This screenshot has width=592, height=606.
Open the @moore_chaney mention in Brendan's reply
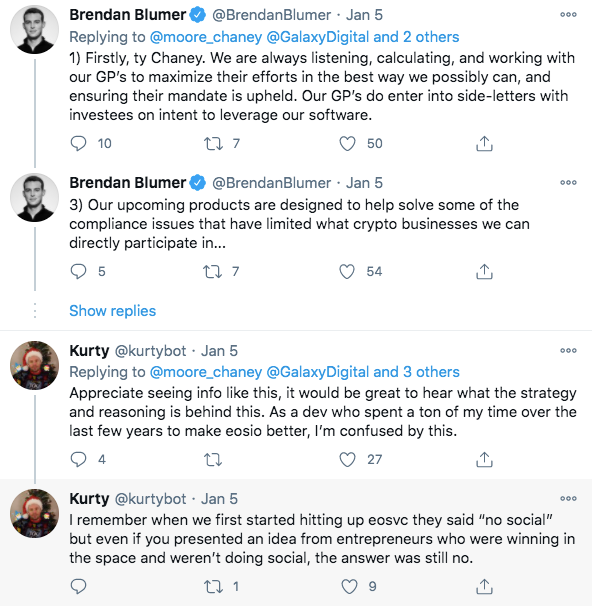tap(206, 37)
